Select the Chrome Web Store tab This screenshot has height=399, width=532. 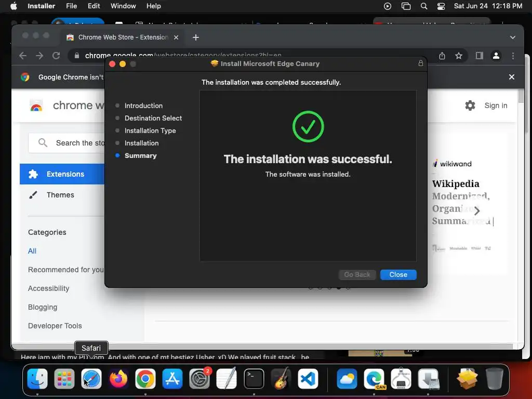tap(123, 37)
